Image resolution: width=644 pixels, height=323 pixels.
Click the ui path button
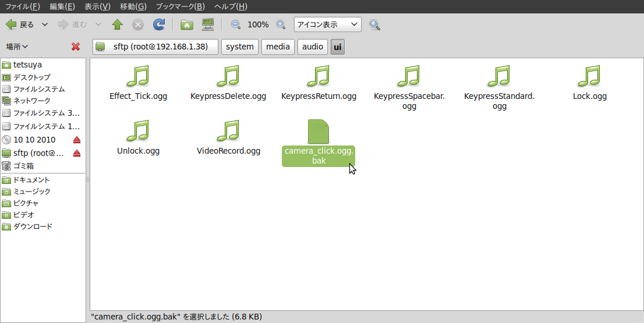[338, 47]
